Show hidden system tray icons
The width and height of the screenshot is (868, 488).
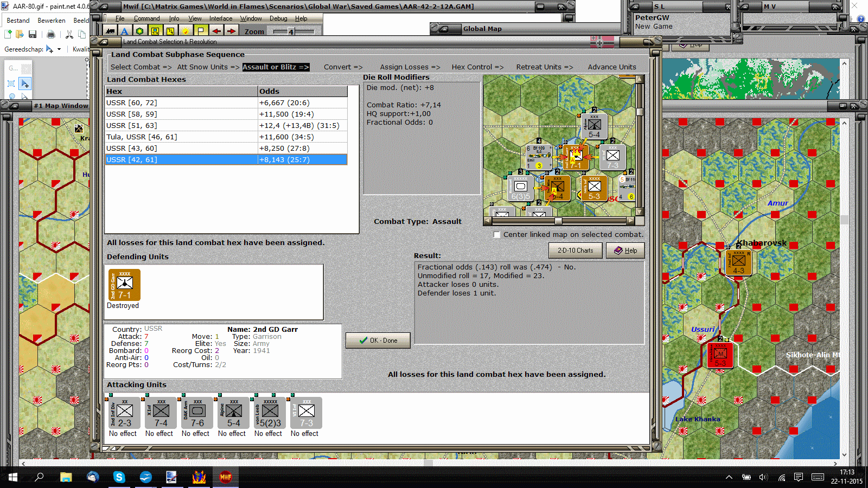point(729,477)
